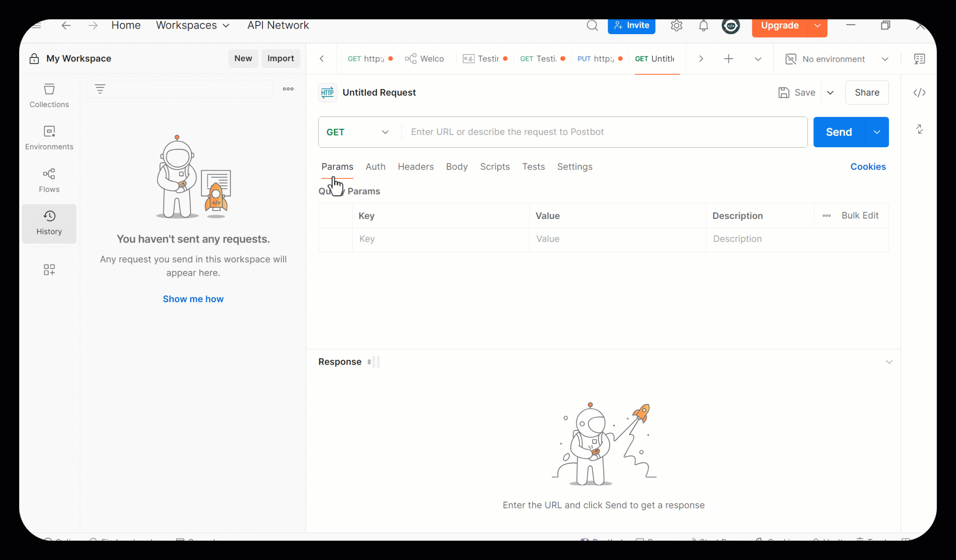Open the user avatar menu
The image size is (956, 560).
tap(731, 26)
